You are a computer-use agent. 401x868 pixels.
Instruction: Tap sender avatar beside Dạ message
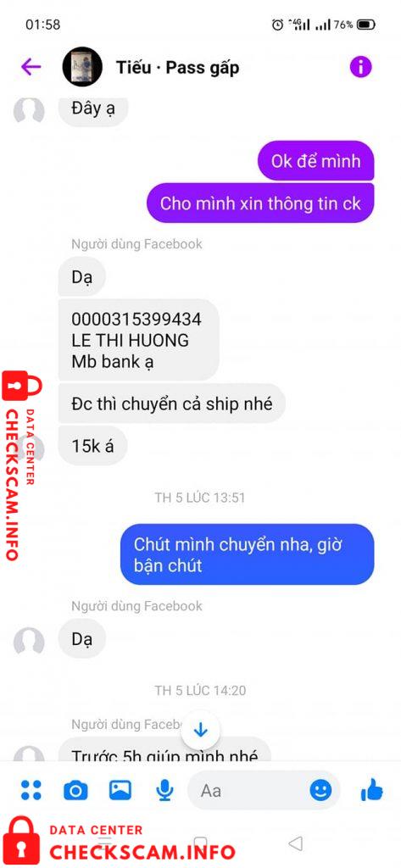[29, 643]
